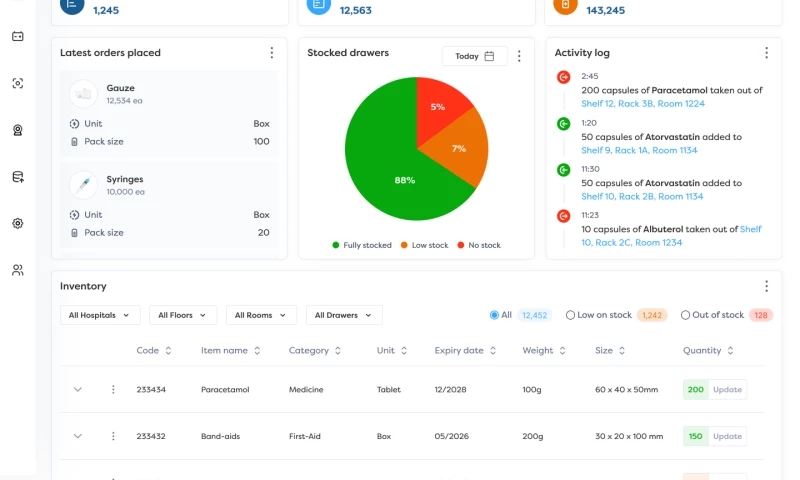Open the webcam icon in the sidebar
The image size is (800, 480).
coord(18,130)
